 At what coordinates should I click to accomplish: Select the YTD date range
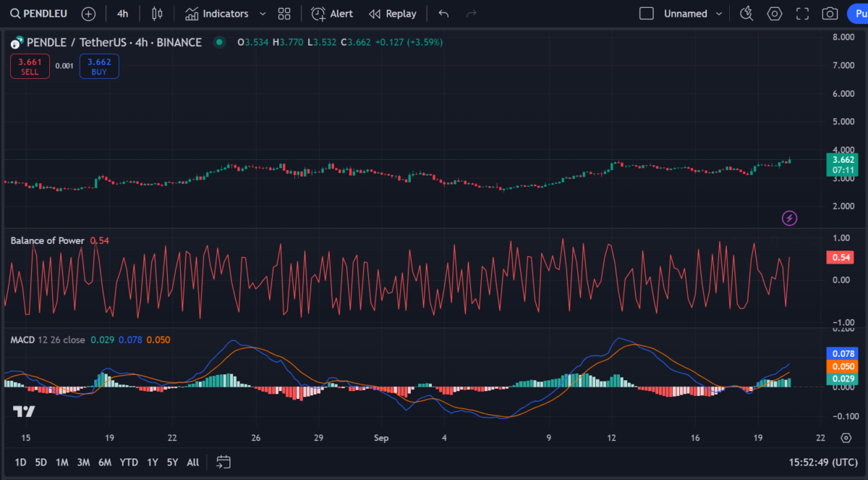tap(129, 462)
